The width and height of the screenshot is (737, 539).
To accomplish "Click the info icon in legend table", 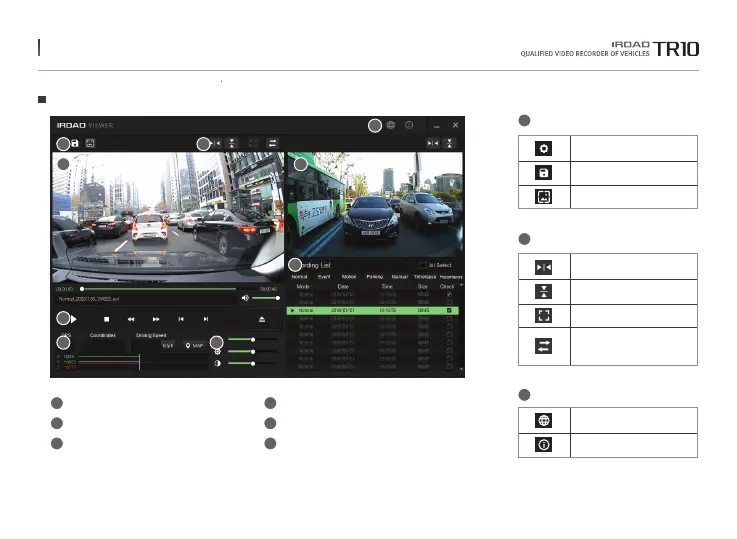I will point(543,445).
